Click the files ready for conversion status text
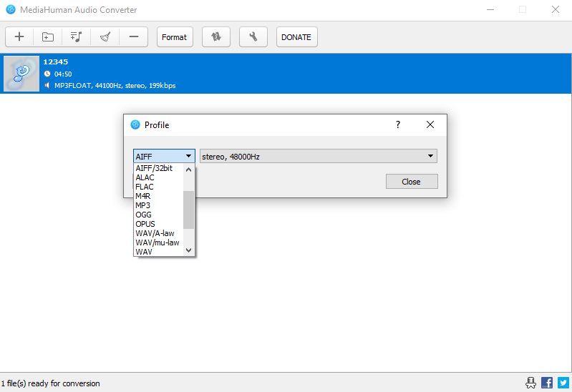 50,383
